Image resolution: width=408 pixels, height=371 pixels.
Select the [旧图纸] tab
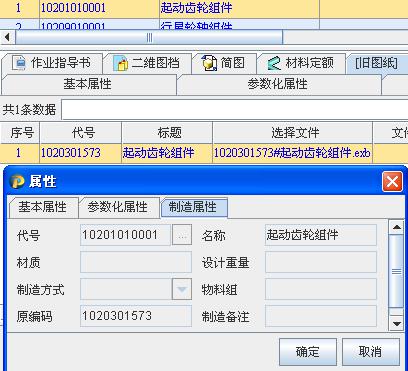[x=377, y=63]
